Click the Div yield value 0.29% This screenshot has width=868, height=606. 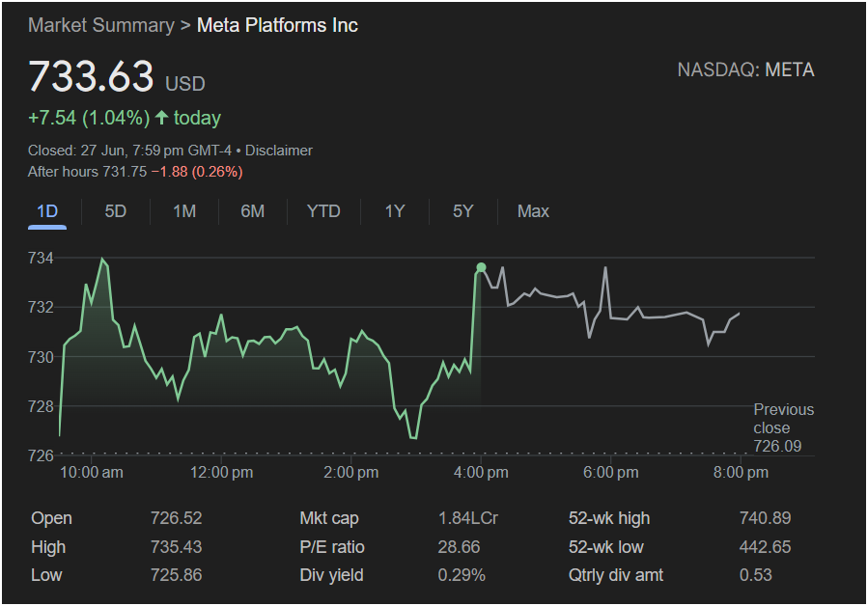click(462, 575)
